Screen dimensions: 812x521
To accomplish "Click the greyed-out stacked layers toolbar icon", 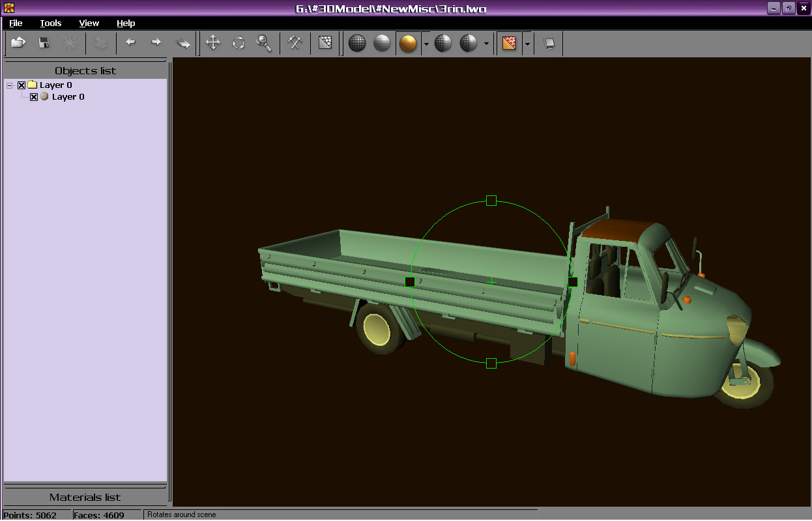I will pos(100,44).
